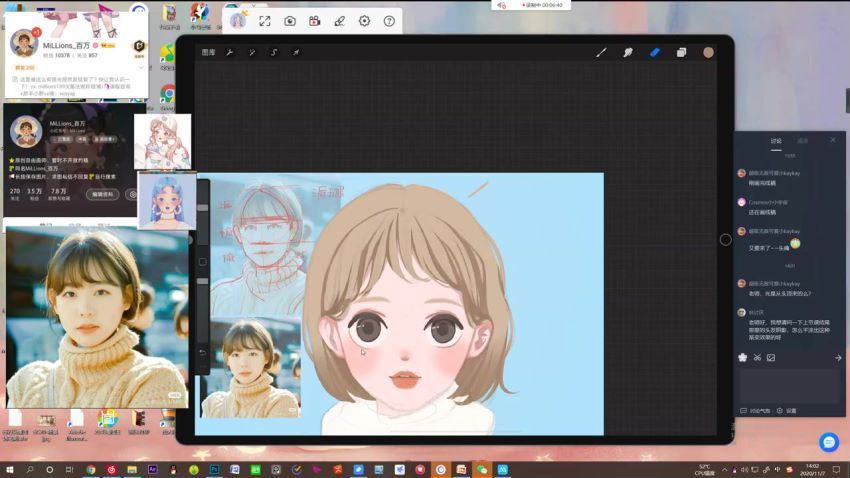Select the blue Eraser tool
The height and width of the screenshot is (478, 850).
[655, 52]
